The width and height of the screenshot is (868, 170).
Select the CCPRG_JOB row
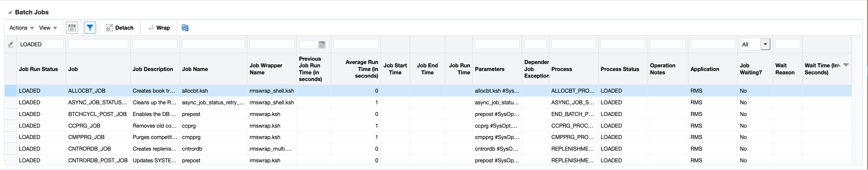[x=84, y=126]
